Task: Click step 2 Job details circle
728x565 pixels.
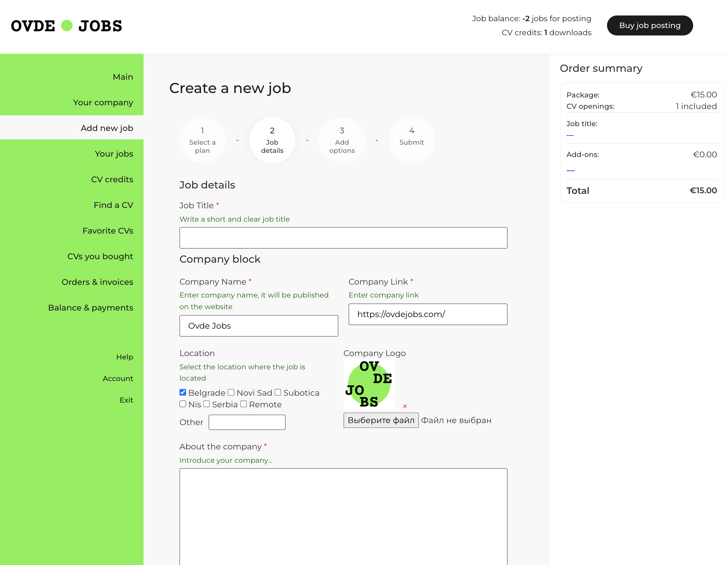Action: (272, 140)
